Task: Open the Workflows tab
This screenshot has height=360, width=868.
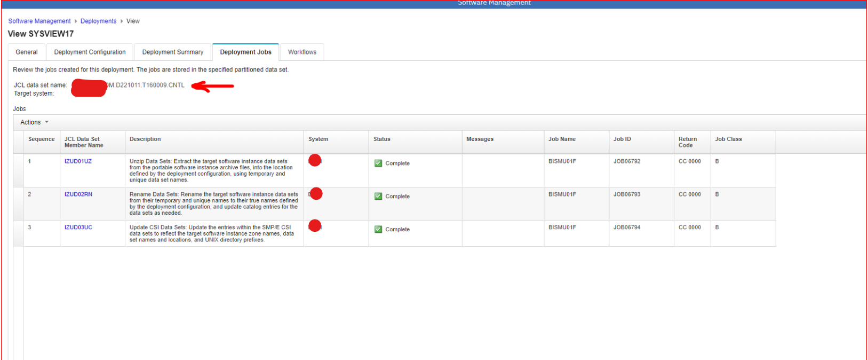Action: click(302, 52)
